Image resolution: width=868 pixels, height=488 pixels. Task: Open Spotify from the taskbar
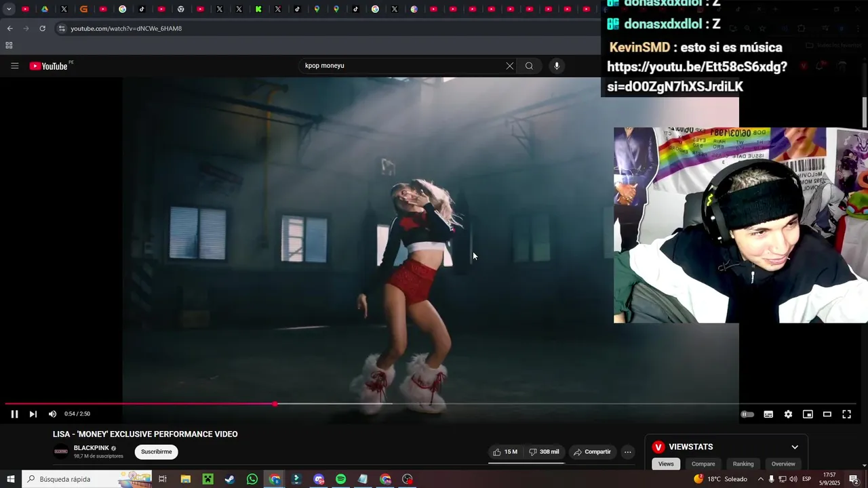340,479
